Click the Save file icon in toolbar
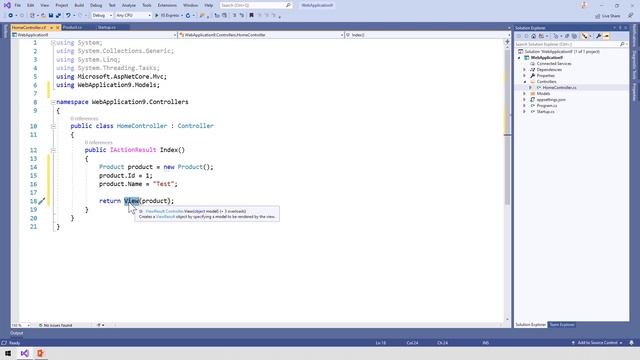The height and width of the screenshot is (360, 640). tap(51, 16)
